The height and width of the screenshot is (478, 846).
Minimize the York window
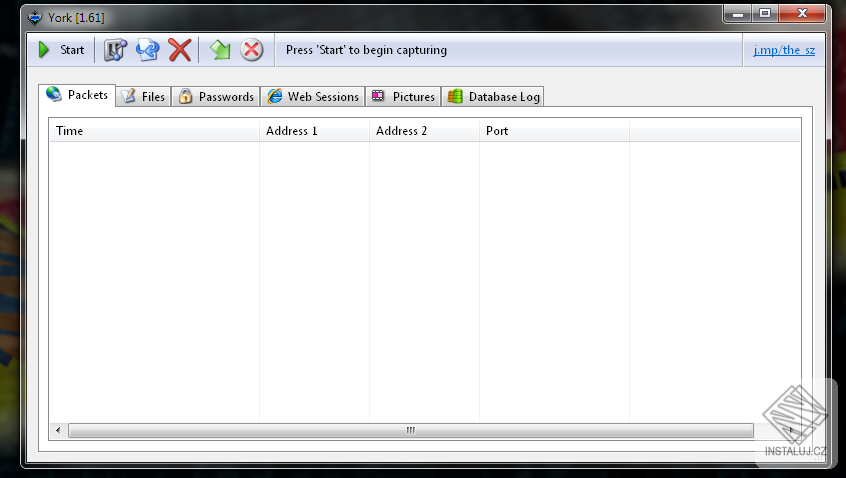click(x=738, y=14)
